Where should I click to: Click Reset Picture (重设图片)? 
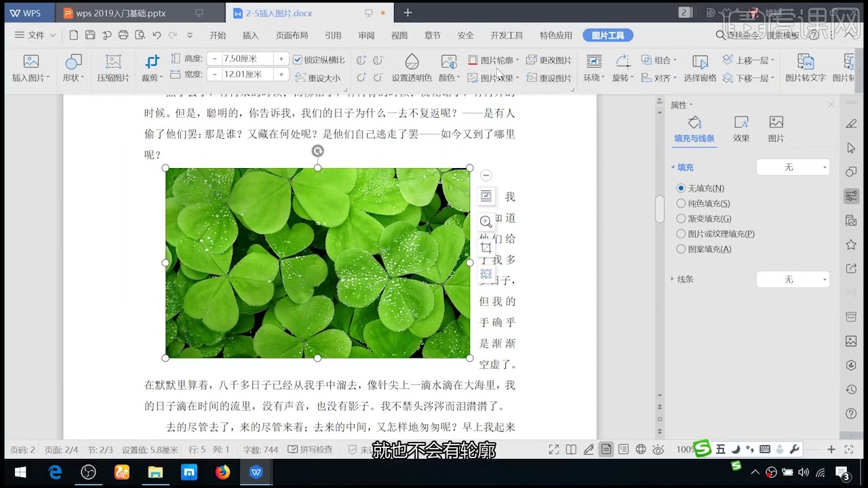click(x=549, y=78)
